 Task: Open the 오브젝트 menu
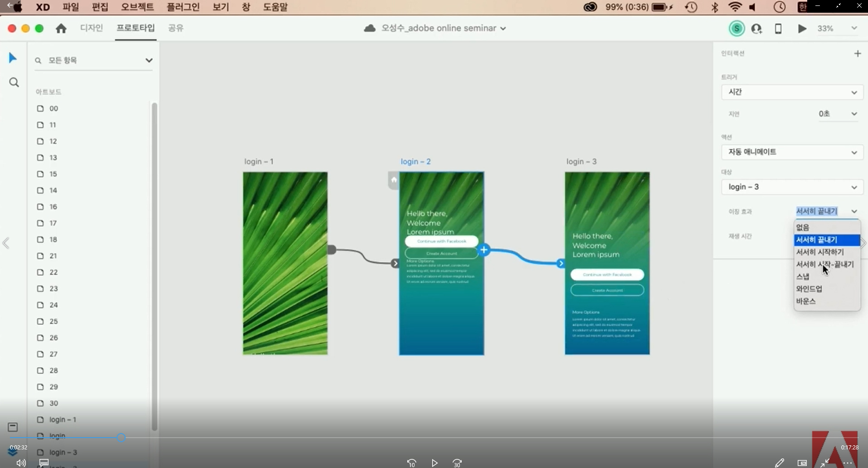137,7
